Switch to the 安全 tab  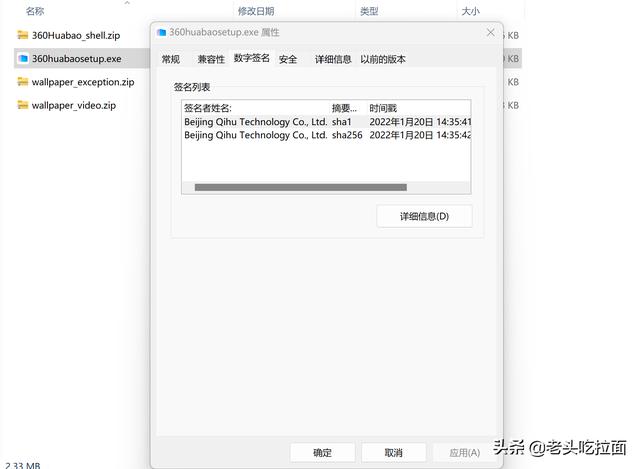288,59
